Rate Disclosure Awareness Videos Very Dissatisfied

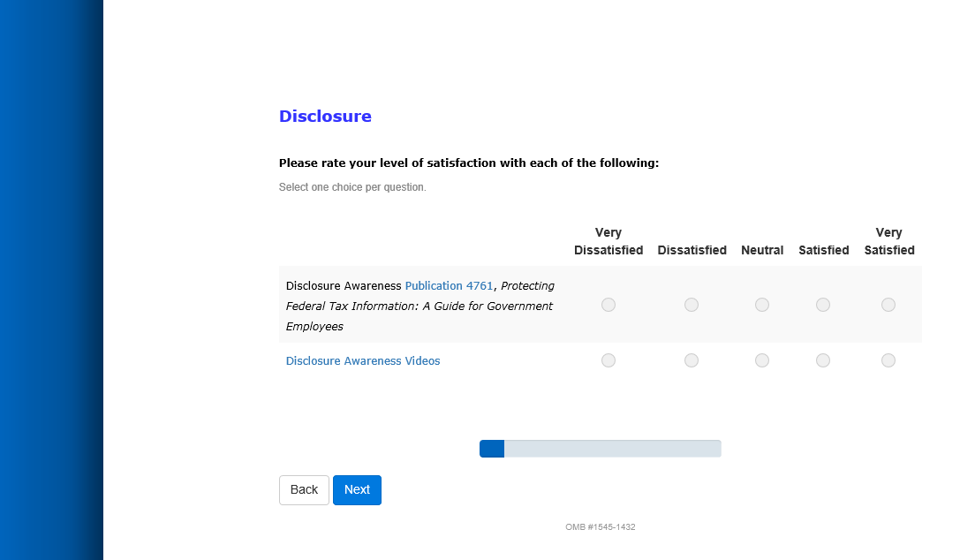[x=609, y=360]
